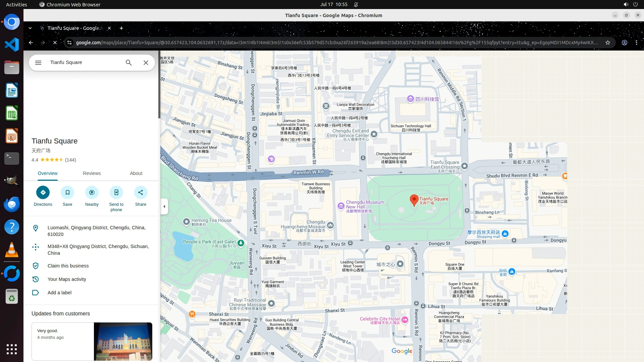The width and height of the screenshot is (644, 362).
Task: Open Your Maps activity entry
Action: point(67,279)
